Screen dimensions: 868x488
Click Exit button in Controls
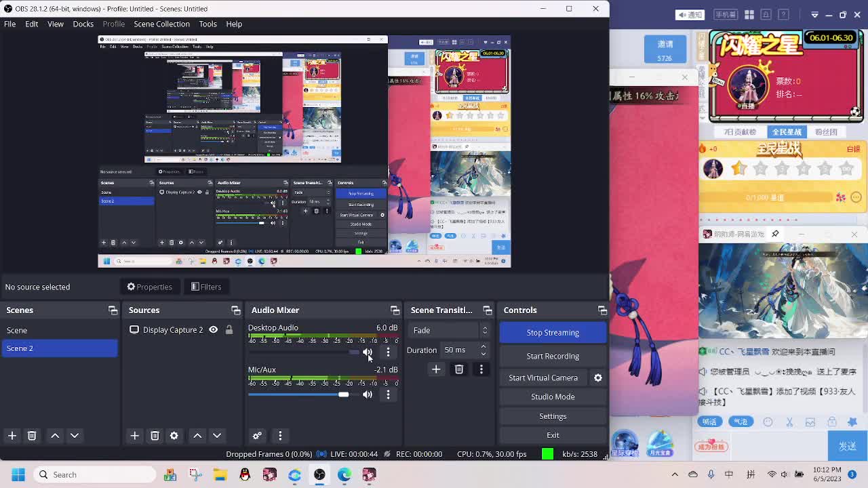[553, 435]
